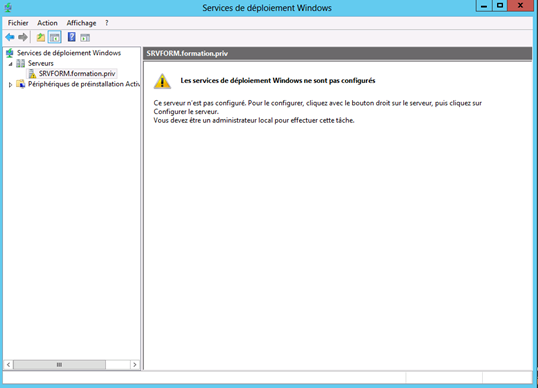Open the ? help menu
This screenshot has width=538, height=388.
pyautogui.click(x=107, y=23)
